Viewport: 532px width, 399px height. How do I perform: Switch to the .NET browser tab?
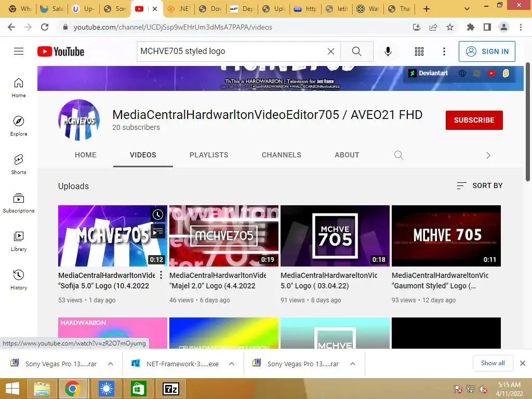click(x=179, y=9)
